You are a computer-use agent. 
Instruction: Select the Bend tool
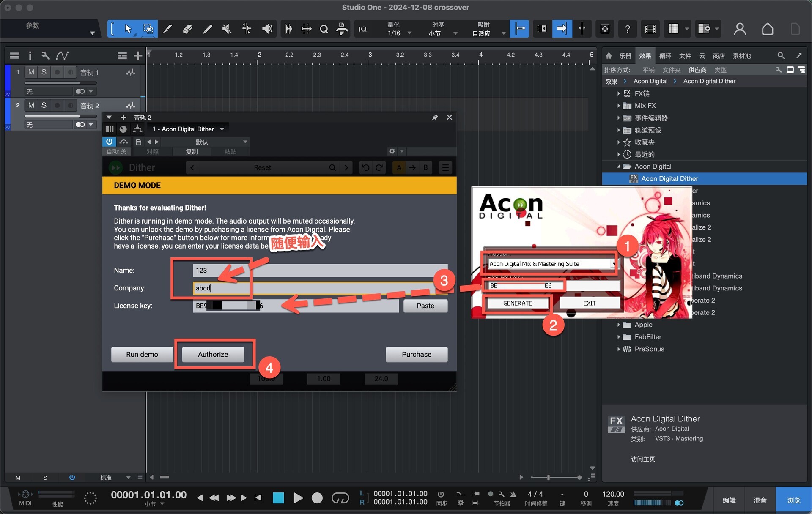(247, 29)
